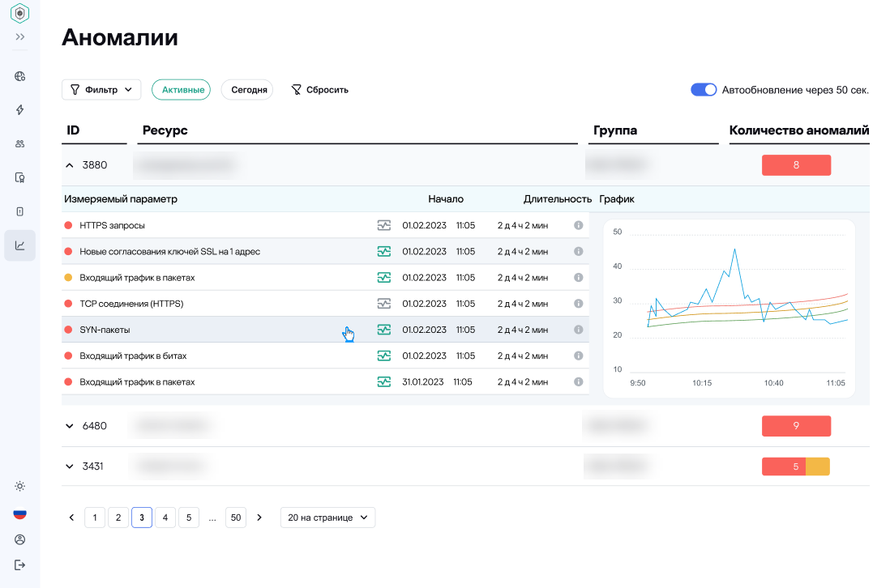The height and width of the screenshot is (588, 890).
Task: Disable the Автообновление toggle
Action: (704, 90)
